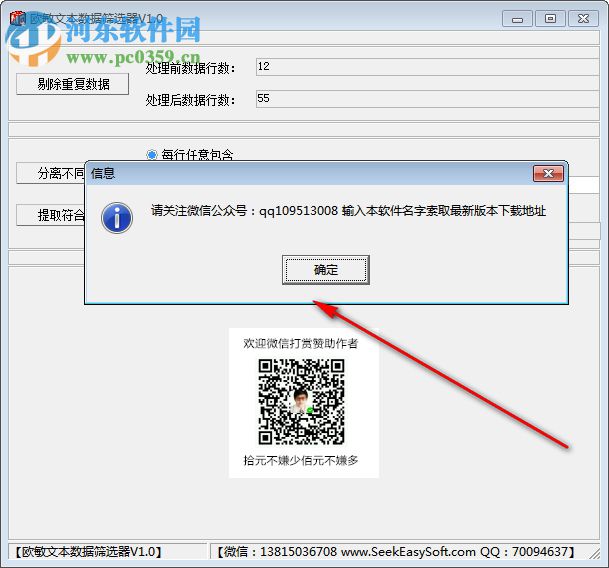Screen dimensions: 609x568
Task: Click the blue information icon in dialog
Action: click(x=117, y=218)
